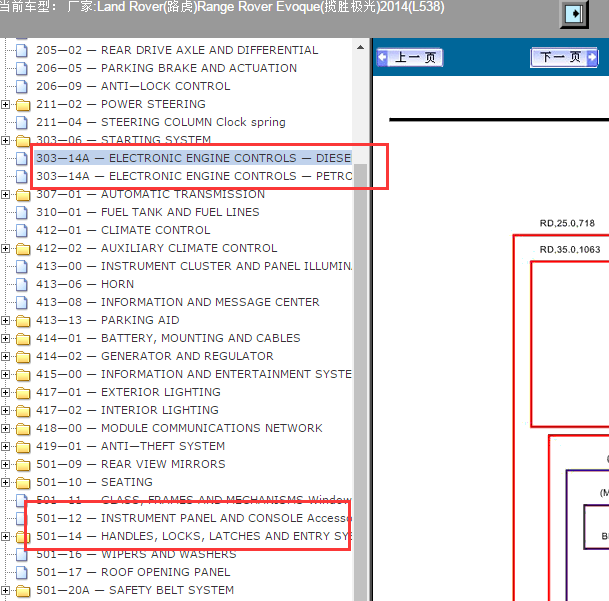
Task: Click the tree list vertical scrollbar thumb
Action: click(360, 382)
